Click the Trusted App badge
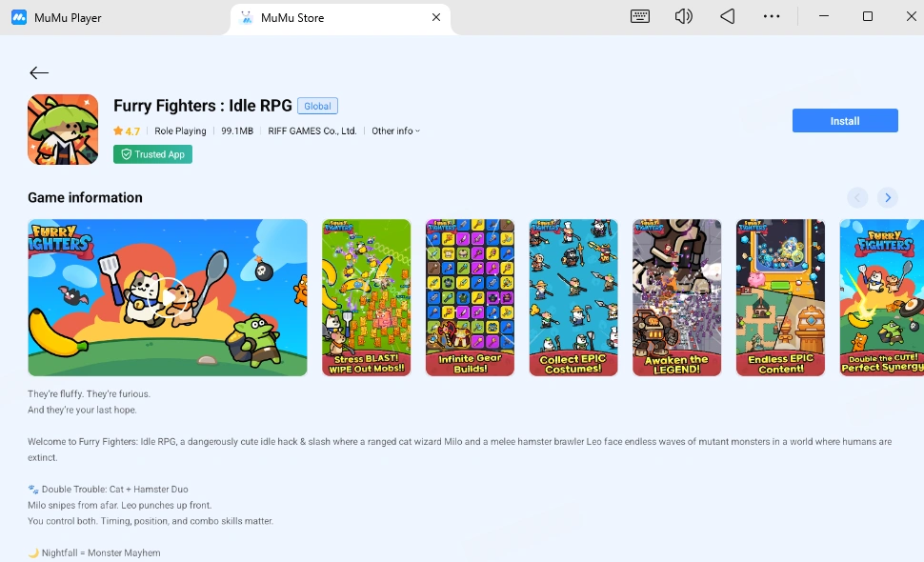This screenshot has height=562, width=924. pyautogui.click(x=152, y=154)
